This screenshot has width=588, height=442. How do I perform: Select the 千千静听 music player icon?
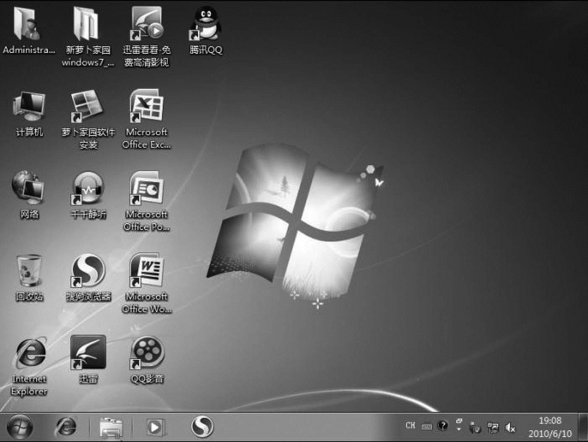tap(88, 195)
